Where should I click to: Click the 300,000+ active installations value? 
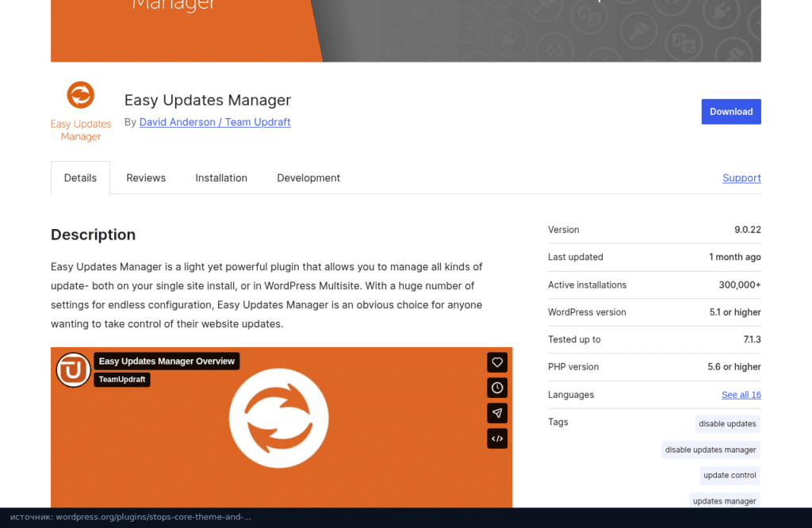[x=740, y=285]
